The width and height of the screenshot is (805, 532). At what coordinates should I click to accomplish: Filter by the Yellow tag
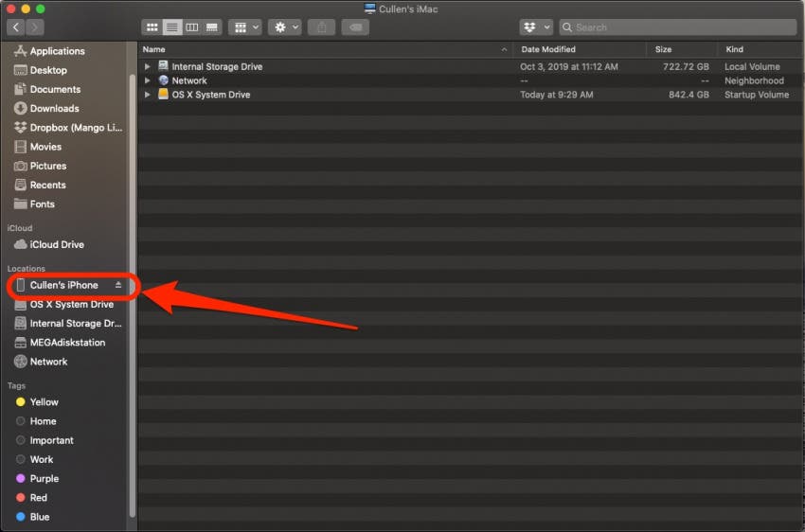44,402
